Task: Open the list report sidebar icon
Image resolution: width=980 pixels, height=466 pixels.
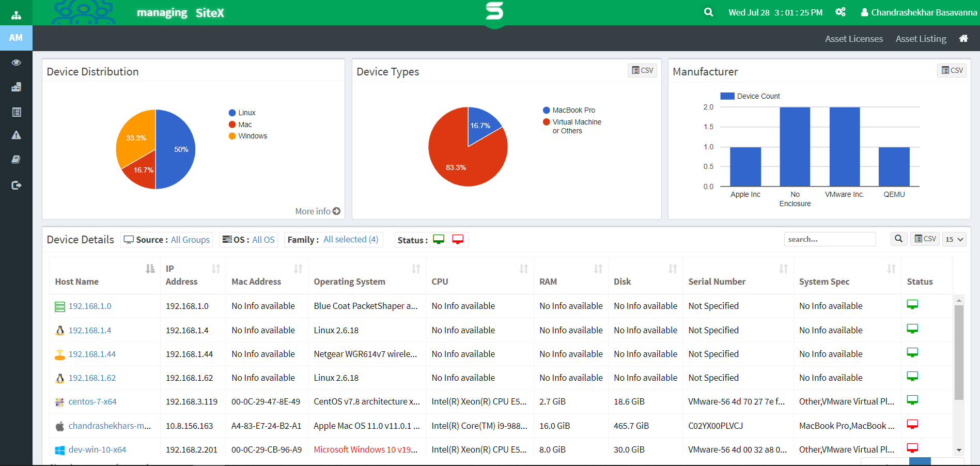Action: pyautogui.click(x=16, y=112)
